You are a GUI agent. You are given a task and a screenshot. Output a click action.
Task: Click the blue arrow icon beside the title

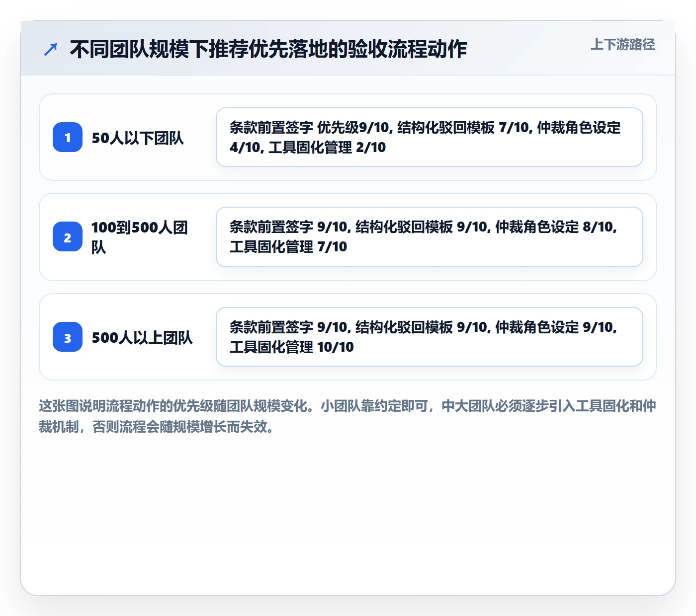pyautogui.click(x=51, y=49)
